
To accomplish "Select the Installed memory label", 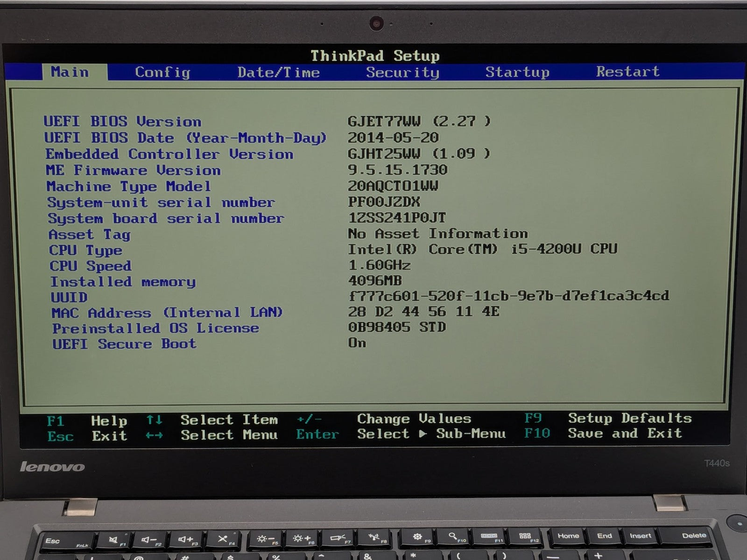I will [123, 282].
